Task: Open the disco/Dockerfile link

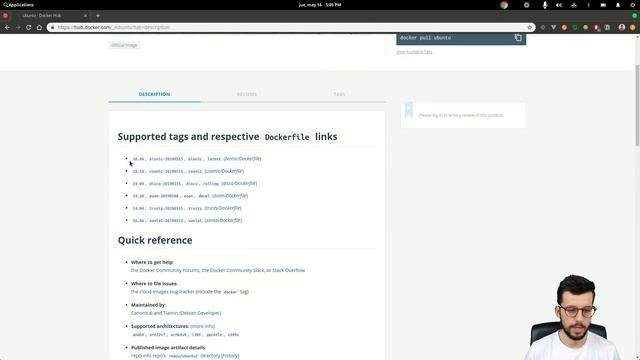Action: [239, 183]
